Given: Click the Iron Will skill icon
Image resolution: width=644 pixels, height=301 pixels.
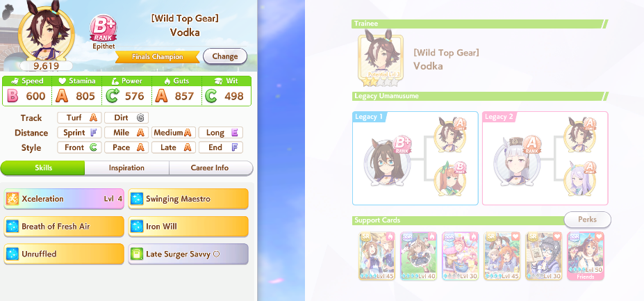Looking at the screenshot, I should point(136,227).
